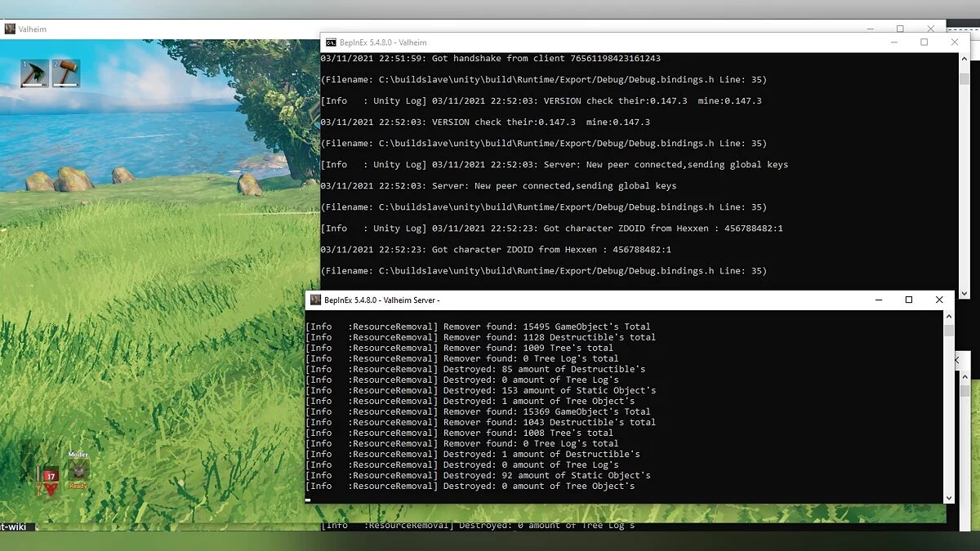Maximize the BepInEx Valheim console window
The height and width of the screenshot is (551, 980).
(924, 42)
